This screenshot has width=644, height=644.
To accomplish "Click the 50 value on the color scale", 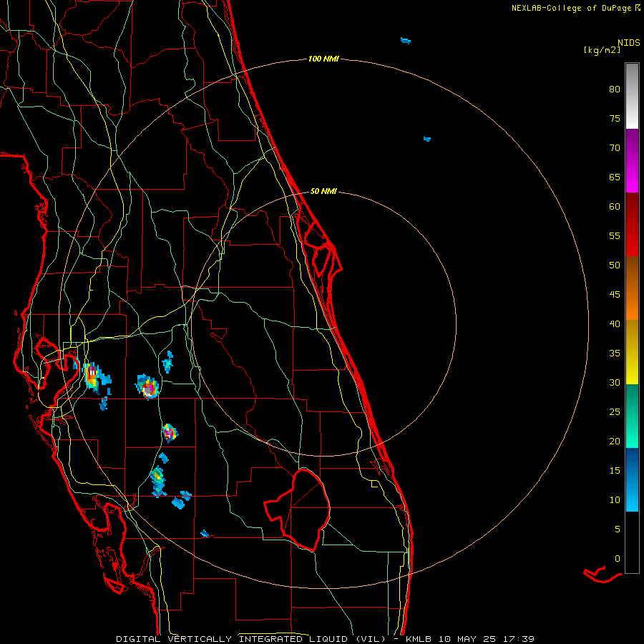I will pyautogui.click(x=615, y=265).
